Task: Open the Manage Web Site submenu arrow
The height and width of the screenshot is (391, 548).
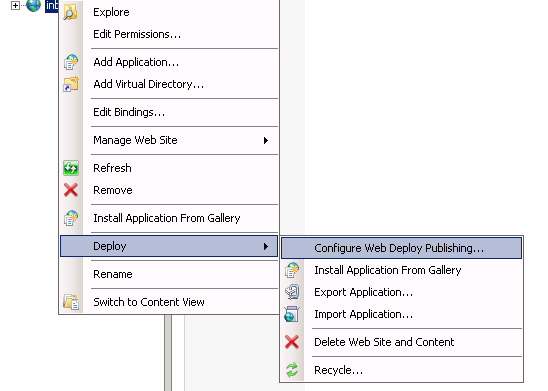Action: point(266,140)
